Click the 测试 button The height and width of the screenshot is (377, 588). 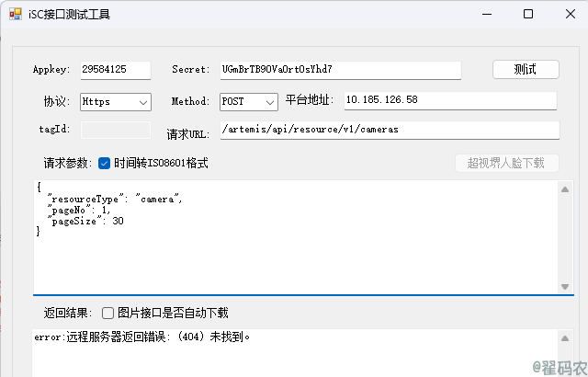pos(526,69)
